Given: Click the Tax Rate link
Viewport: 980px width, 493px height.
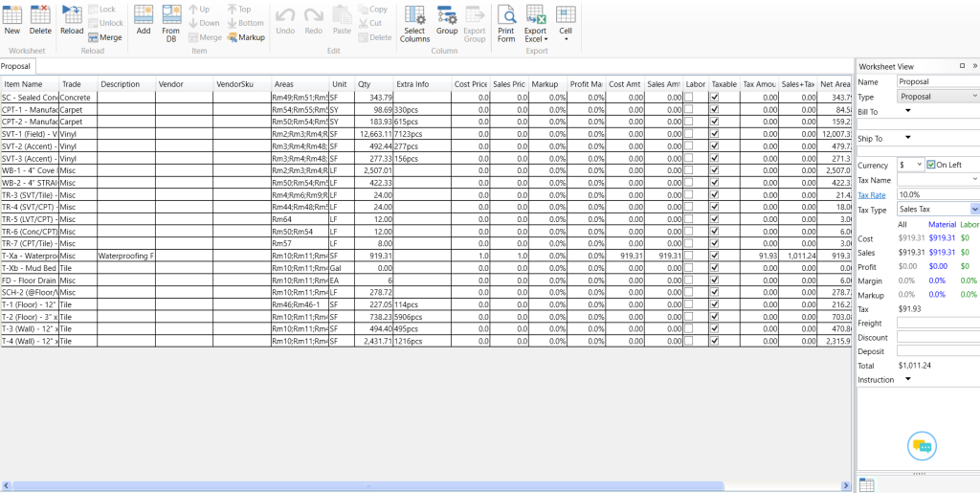Looking at the screenshot, I should (872, 194).
